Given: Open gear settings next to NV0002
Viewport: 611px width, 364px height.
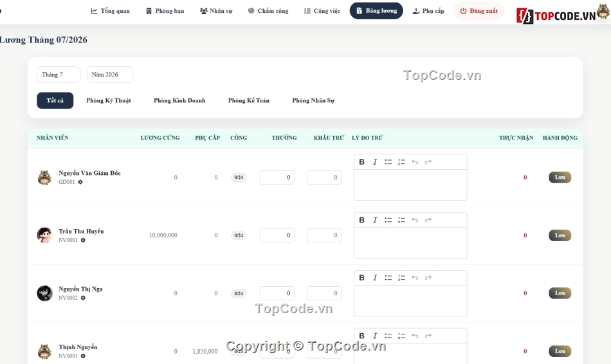Looking at the screenshot, I should [x=83, y=298].
